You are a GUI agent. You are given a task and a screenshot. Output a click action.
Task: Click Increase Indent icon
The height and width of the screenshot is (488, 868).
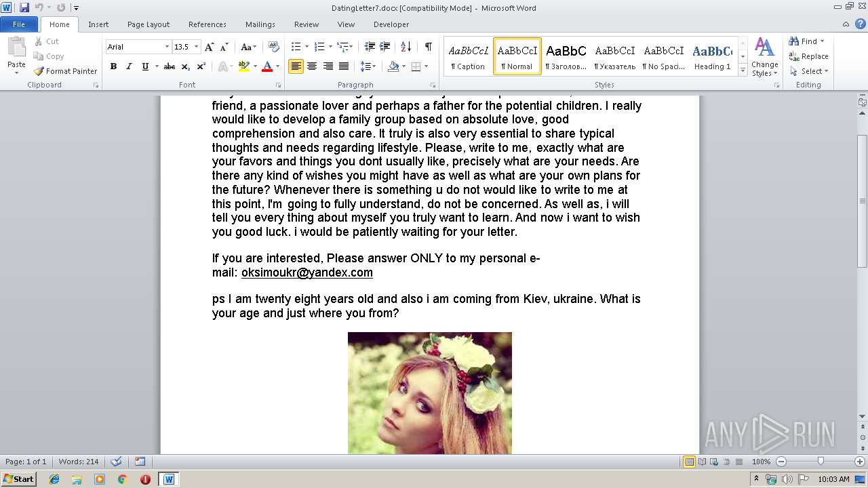click(x=384, y=47)
